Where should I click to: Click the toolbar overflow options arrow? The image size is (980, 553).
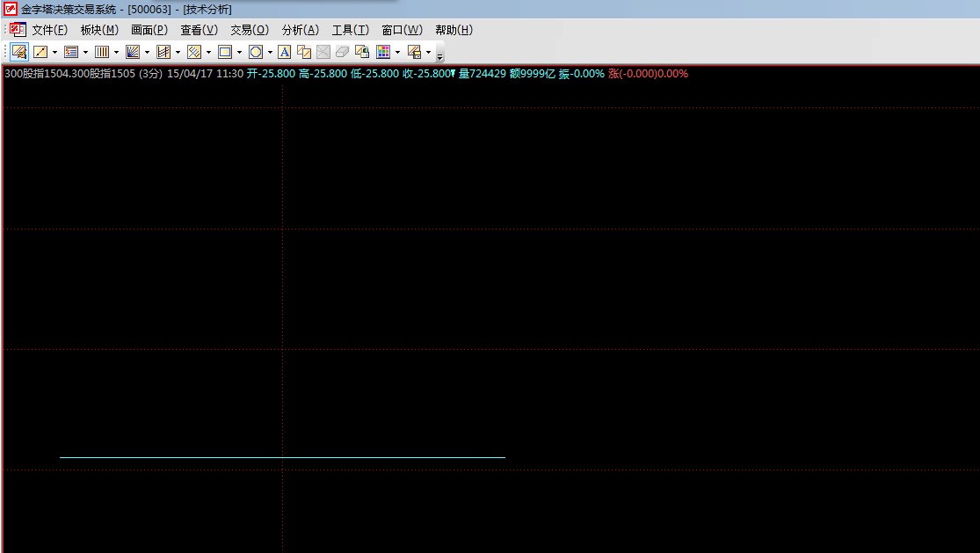pos(439,54)
